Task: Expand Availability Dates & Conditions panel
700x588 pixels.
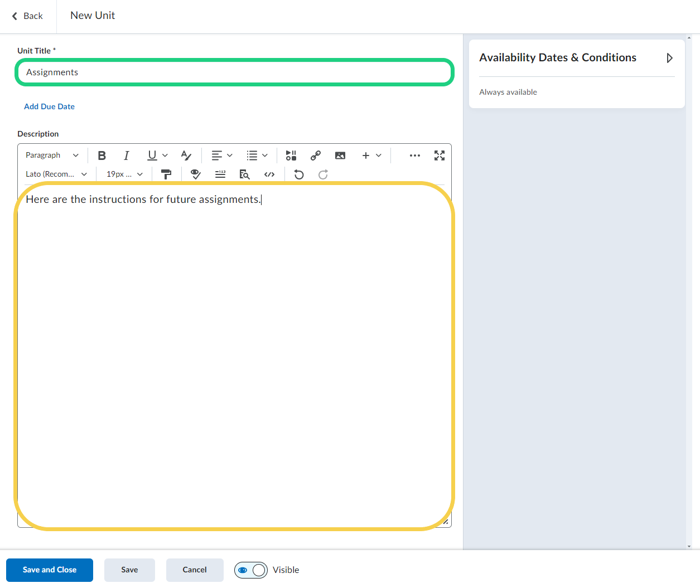Action: click(x=669, y=58)
